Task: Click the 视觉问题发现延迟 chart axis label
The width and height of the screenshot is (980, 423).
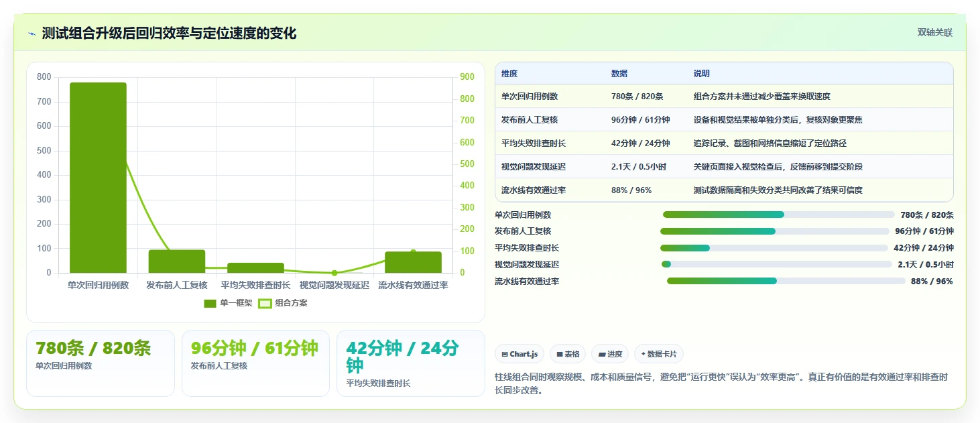Action: tap(334, 286)
